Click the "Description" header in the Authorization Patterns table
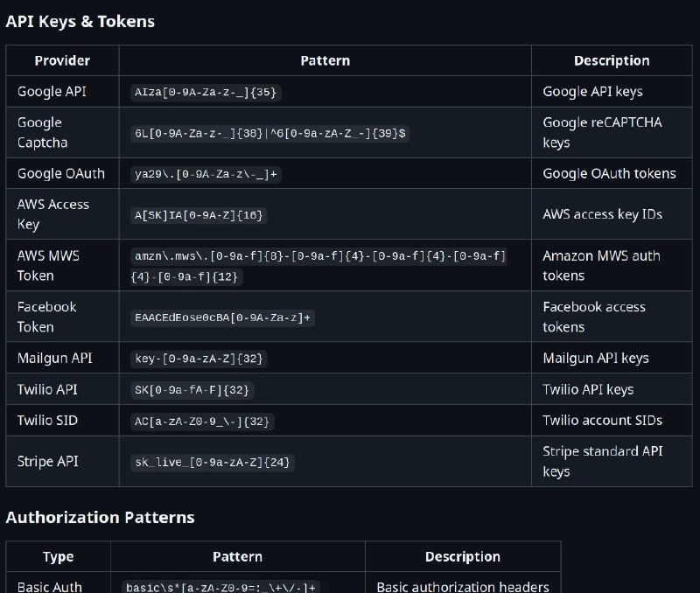Screen dimensions: 700x593 463,557
